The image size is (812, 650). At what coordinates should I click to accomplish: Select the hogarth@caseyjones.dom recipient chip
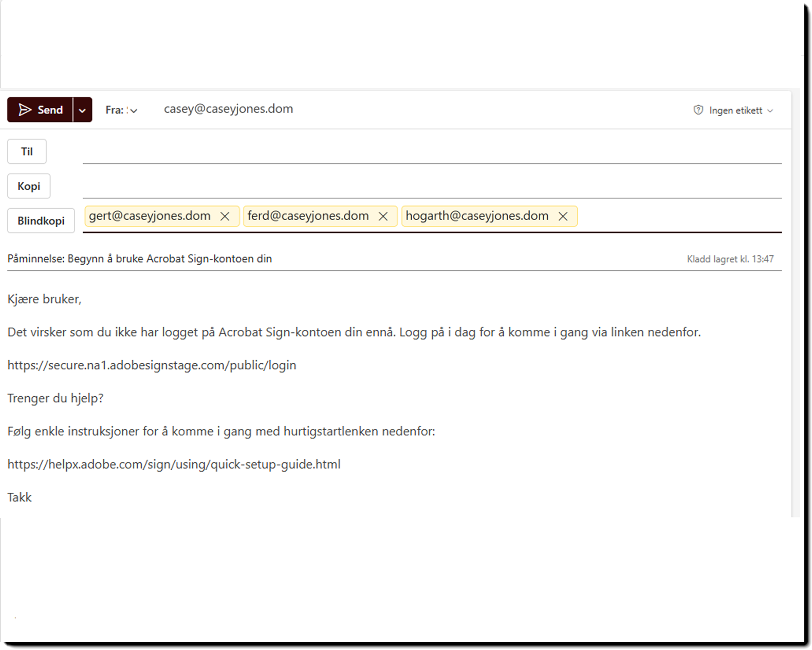476,216
